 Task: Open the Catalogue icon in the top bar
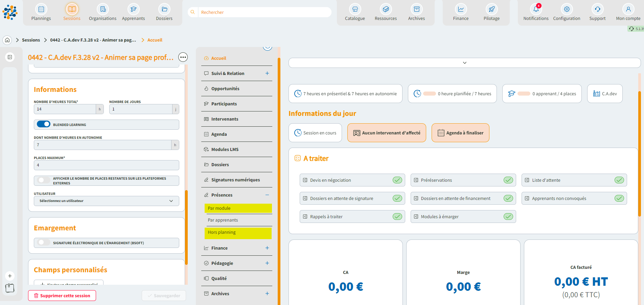355,9
